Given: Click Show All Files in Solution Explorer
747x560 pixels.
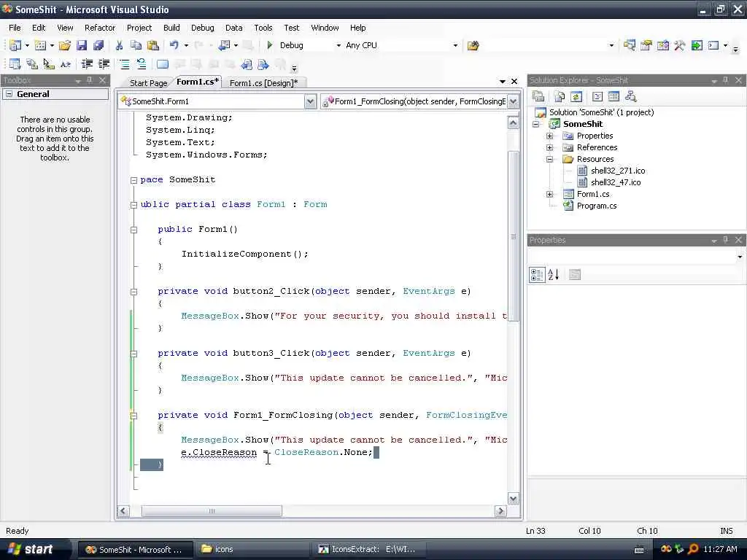Looking at the screenshot, I should point(560,96).
